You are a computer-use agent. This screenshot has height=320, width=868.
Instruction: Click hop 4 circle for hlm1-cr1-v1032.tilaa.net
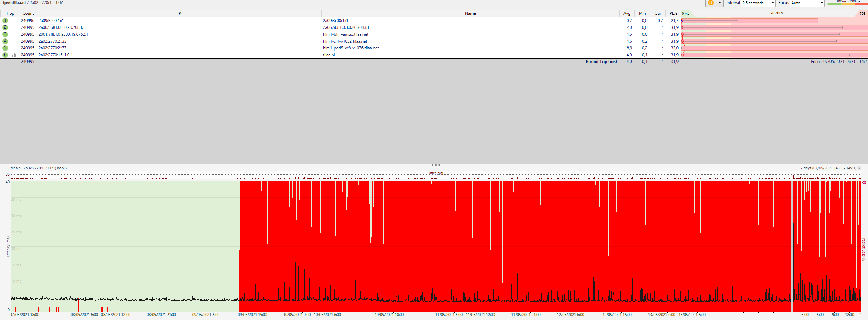pos(5,41)
